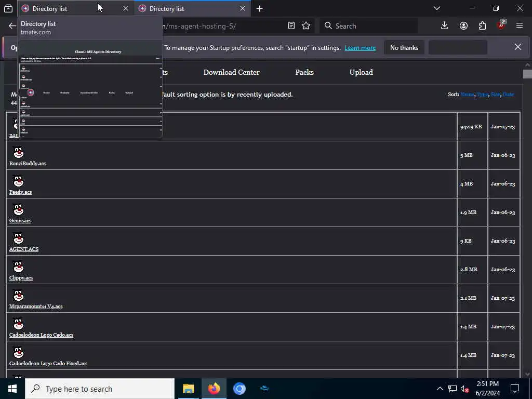This screenshot has height=399, width=532.
Task: Open the Firefox hamburger menu
Action: click(520, 26)
